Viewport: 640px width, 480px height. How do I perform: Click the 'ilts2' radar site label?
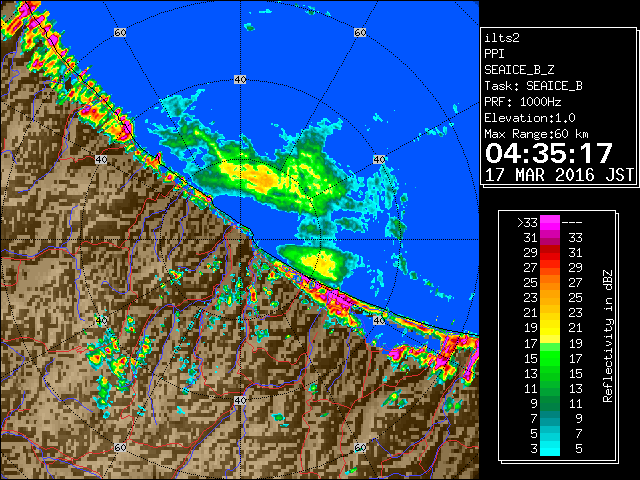tap(502, 38)
